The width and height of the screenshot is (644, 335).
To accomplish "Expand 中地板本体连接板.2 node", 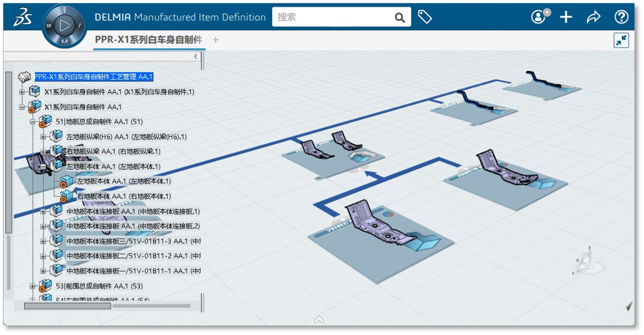I will click(x=43, y=226).
